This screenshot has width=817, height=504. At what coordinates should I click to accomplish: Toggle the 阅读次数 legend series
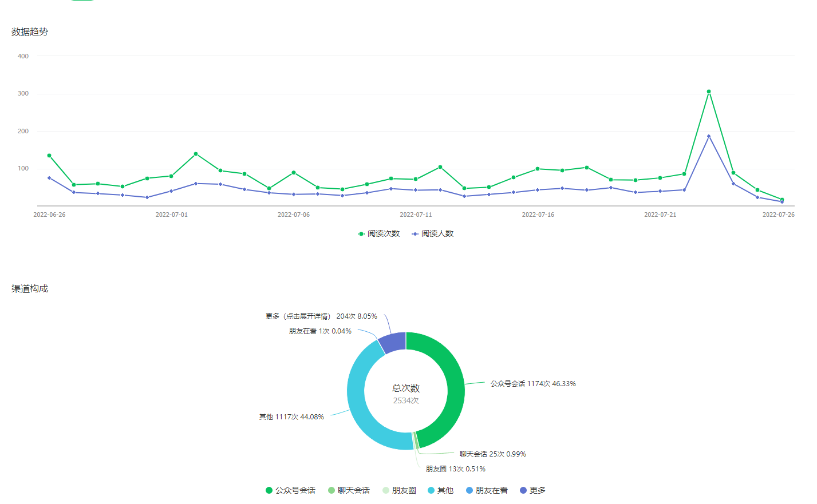pos(378,233)
